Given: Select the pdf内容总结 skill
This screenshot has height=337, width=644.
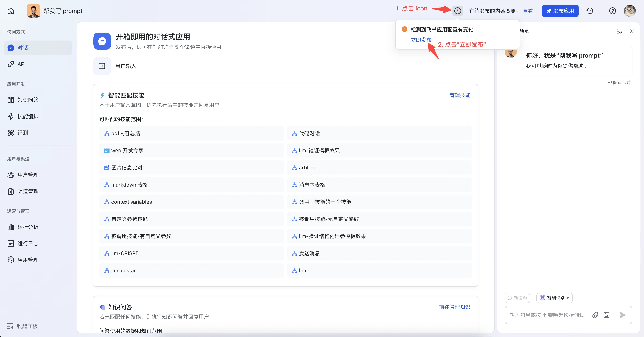Looking at the screenshot, I should 192,133.
